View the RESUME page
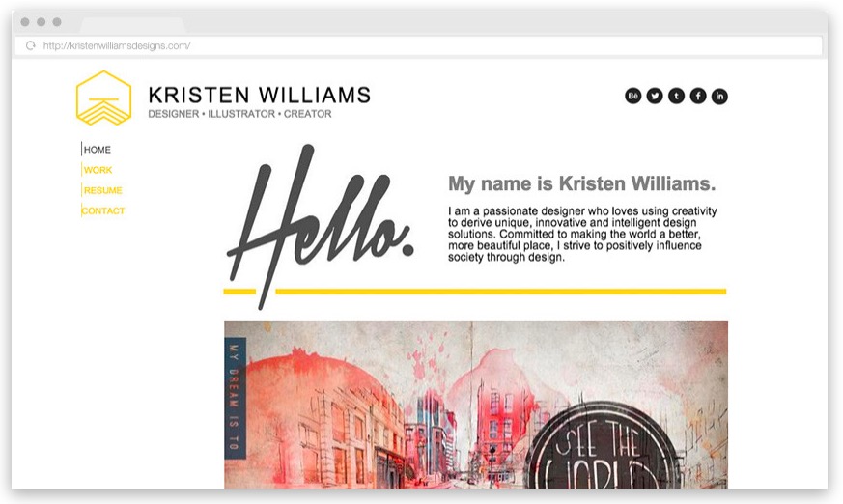This screenshot has height=504, width=843. click(x=102, y=190)
